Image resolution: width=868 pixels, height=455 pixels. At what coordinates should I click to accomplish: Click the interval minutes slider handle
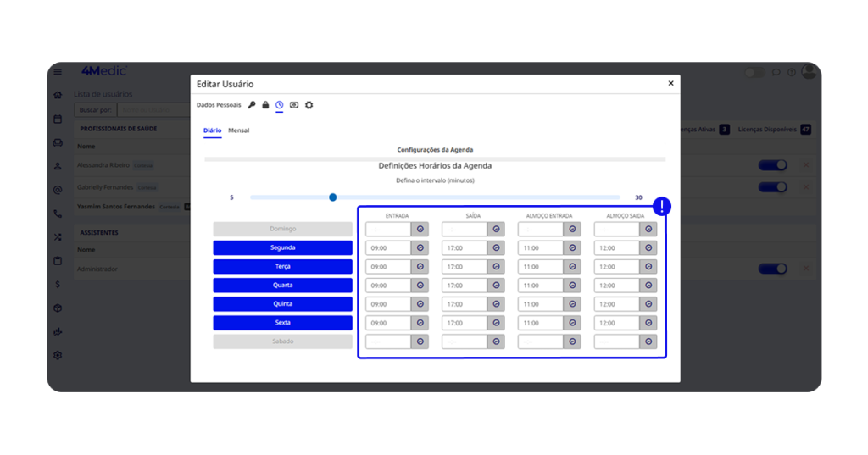pyautogui.click(x=333, y=197)
